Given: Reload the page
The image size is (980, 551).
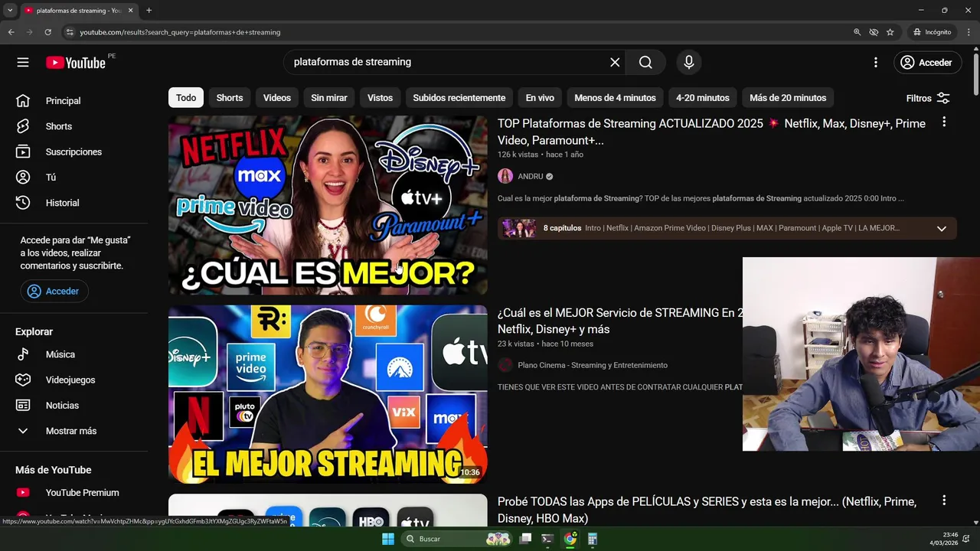Looking at the screenshot, I should click(47, 32).
